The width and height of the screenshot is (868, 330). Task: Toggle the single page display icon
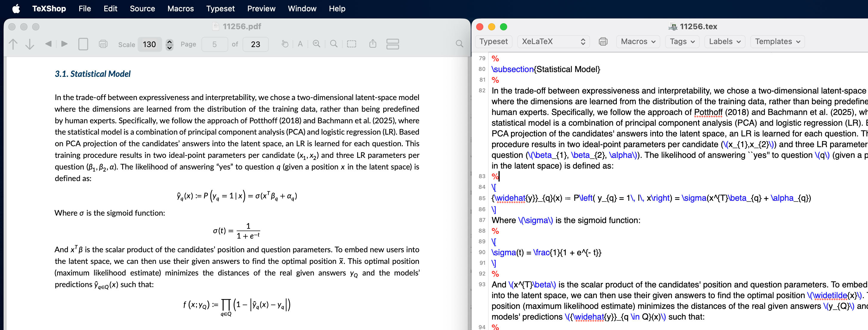83,44
